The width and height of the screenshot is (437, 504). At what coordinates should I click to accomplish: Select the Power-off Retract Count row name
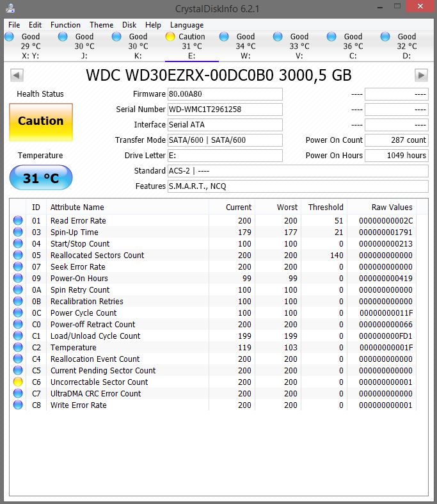(93, 324)
